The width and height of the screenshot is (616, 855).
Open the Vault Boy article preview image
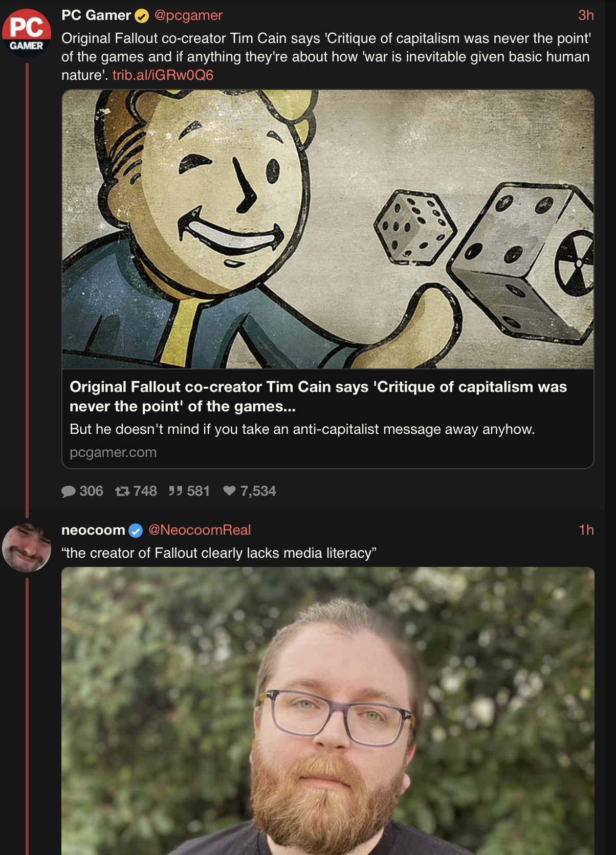pos(328,229)
